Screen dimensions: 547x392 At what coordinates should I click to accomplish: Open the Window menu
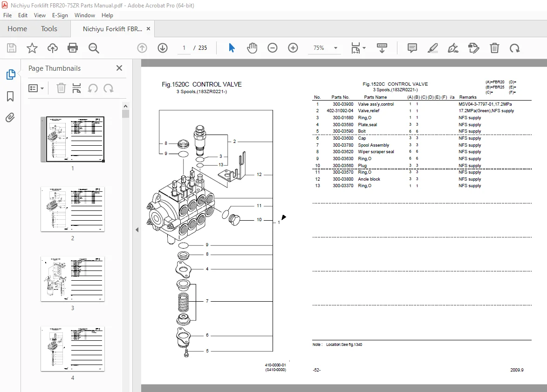85,15
